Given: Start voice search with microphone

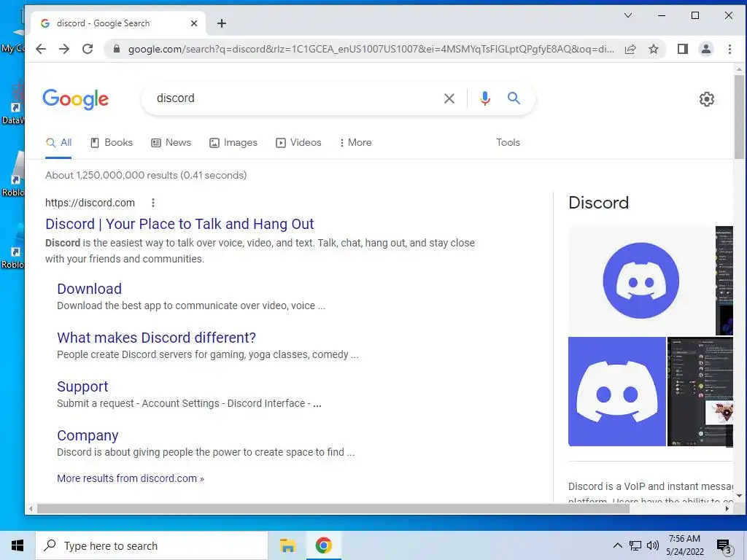Looking at the screenshot, I should point(485,98).
